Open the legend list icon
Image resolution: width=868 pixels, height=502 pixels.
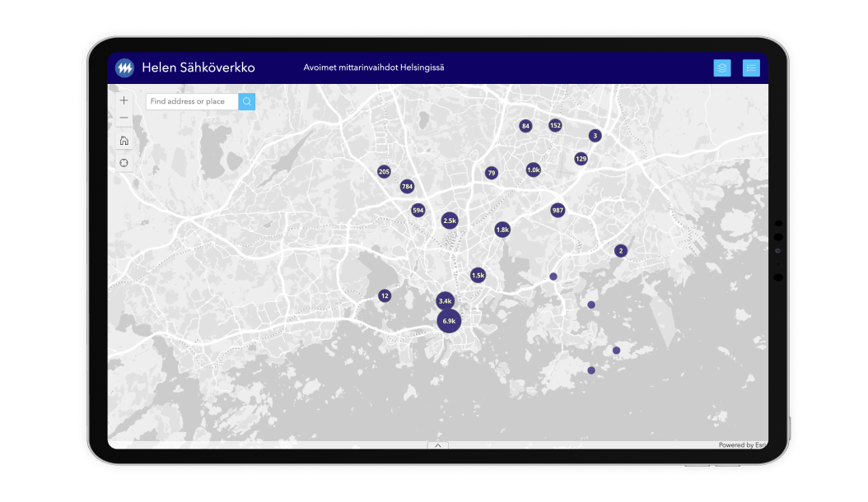coord(750,68)
